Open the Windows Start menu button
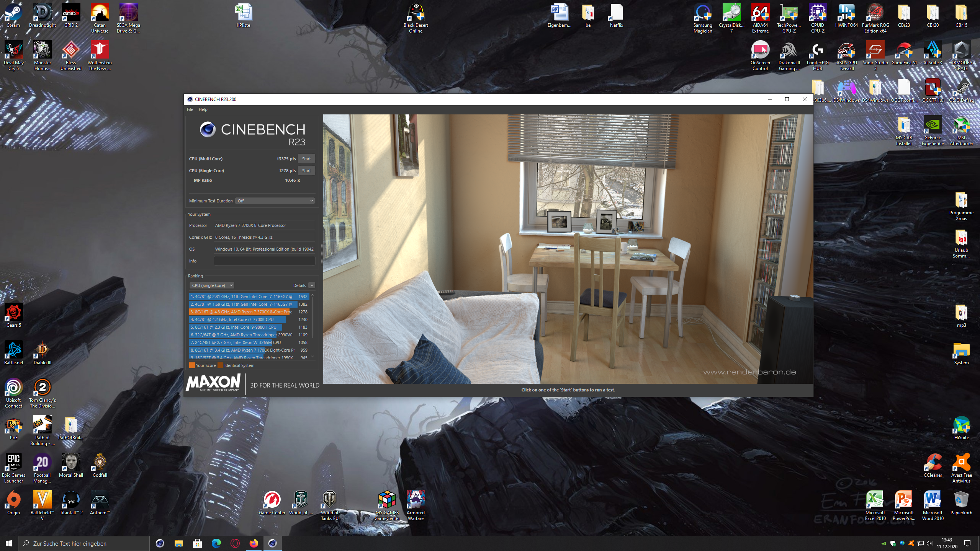Viewport: 980px width, 551px height. [x=9, y=543]
